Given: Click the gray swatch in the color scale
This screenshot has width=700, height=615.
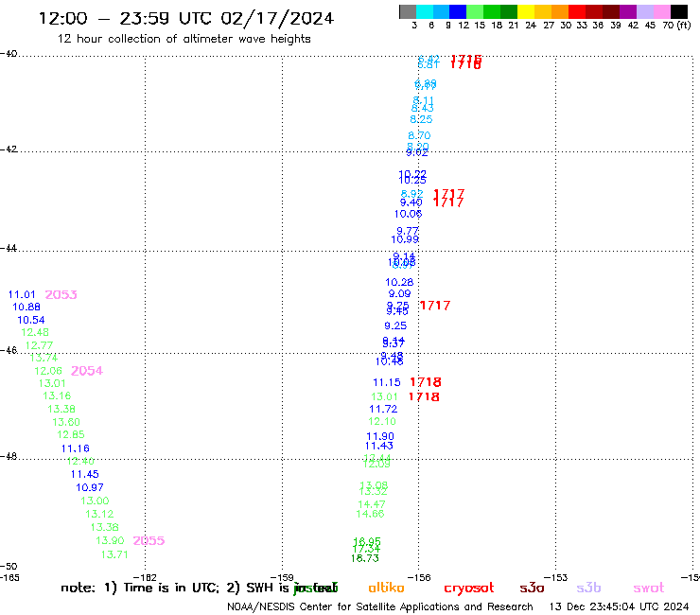Looking at the screenshot, I should 408,11.
